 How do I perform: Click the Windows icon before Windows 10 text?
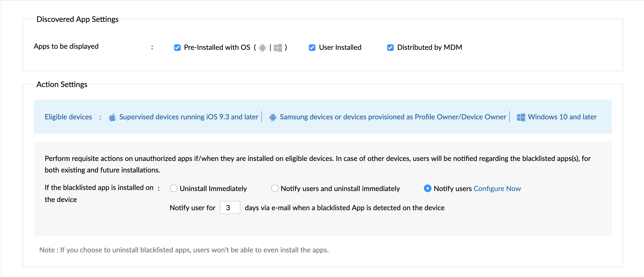[x=521, y=117]
